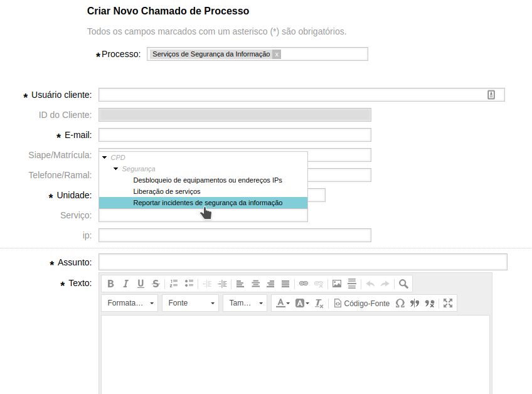
Task: Open the find magnifier tool
Action: pyautogui.click(x=403, y=284)
